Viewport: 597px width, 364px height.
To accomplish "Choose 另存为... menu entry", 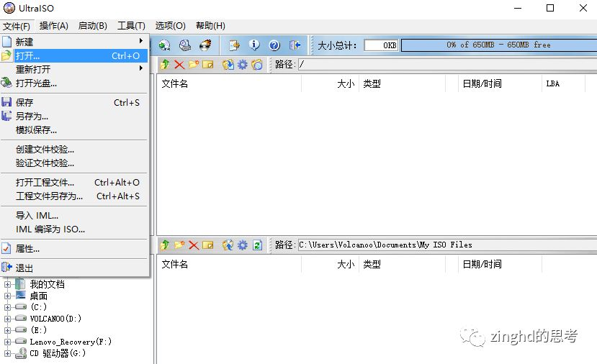I will pos(74,116).
